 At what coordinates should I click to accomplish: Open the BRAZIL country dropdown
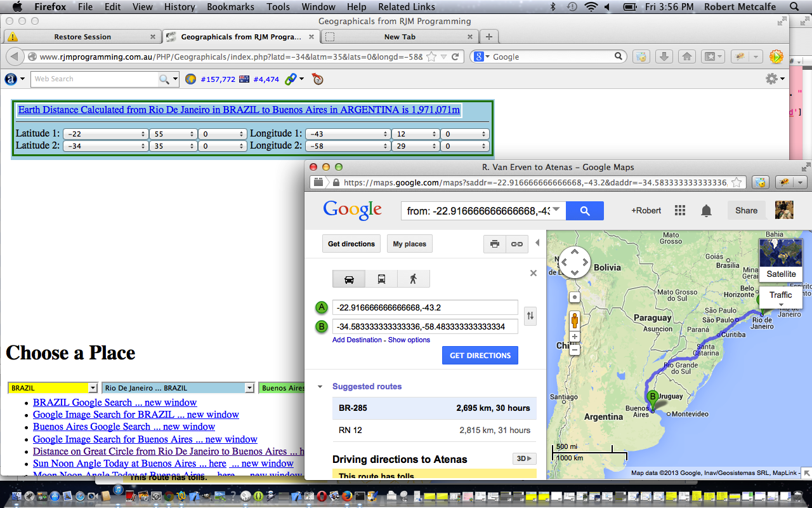(53, 388)
